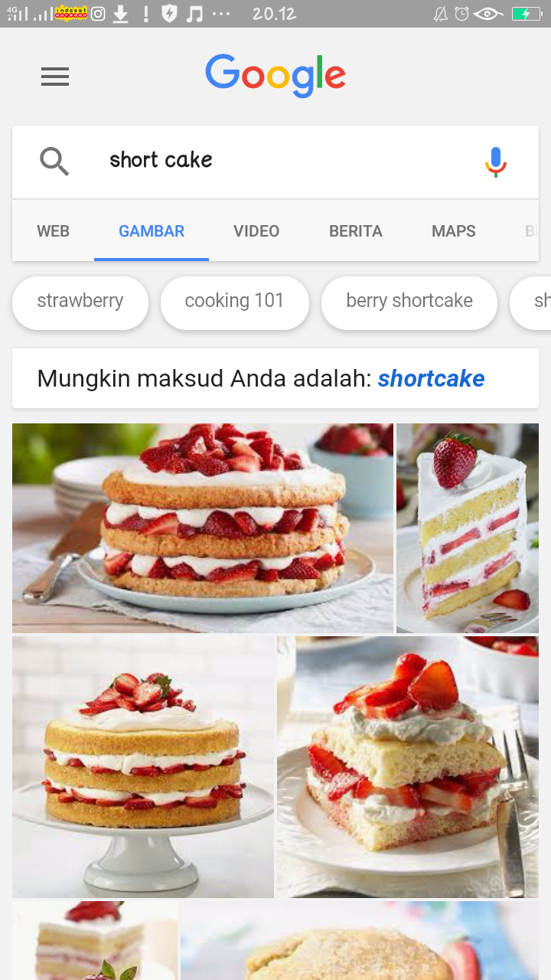The image size is (551, 980).
Task: Tap the battery icon in status bar
Action: 527,14
